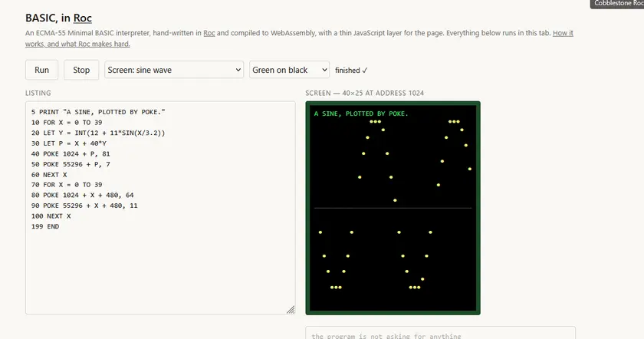
Task: Click the 'finished ✓' status text
Action: (351, 71)
